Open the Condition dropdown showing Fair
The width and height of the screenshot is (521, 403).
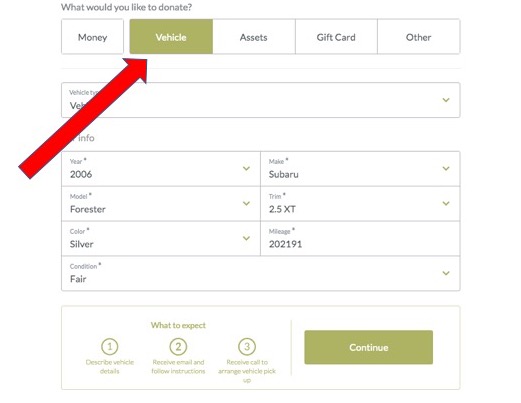261,273
